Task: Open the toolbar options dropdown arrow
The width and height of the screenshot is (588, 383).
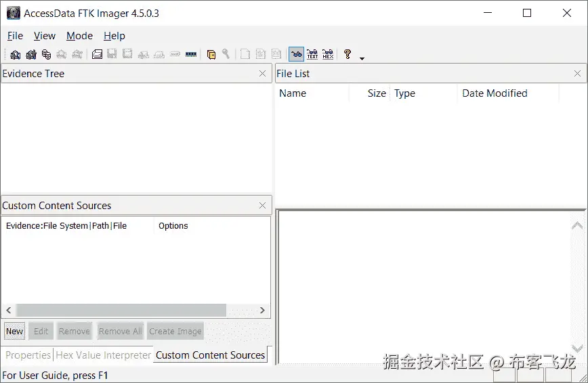Action: 362,58
